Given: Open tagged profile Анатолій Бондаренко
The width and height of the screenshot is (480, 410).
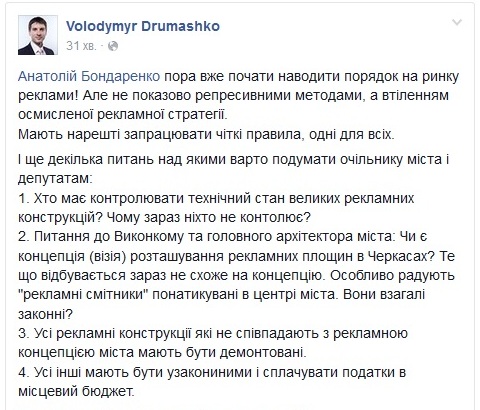Looking at the screenshot, I should (x=89, y=76).
